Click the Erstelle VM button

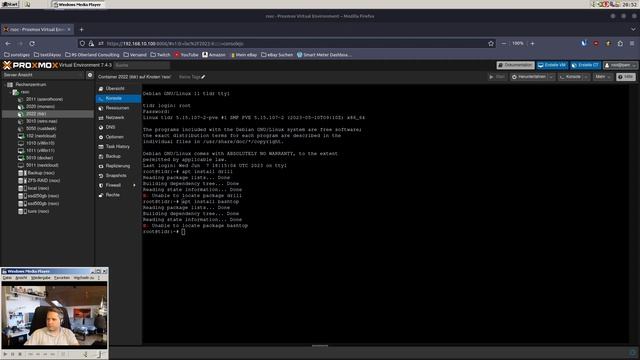click(x=552, y=65)
